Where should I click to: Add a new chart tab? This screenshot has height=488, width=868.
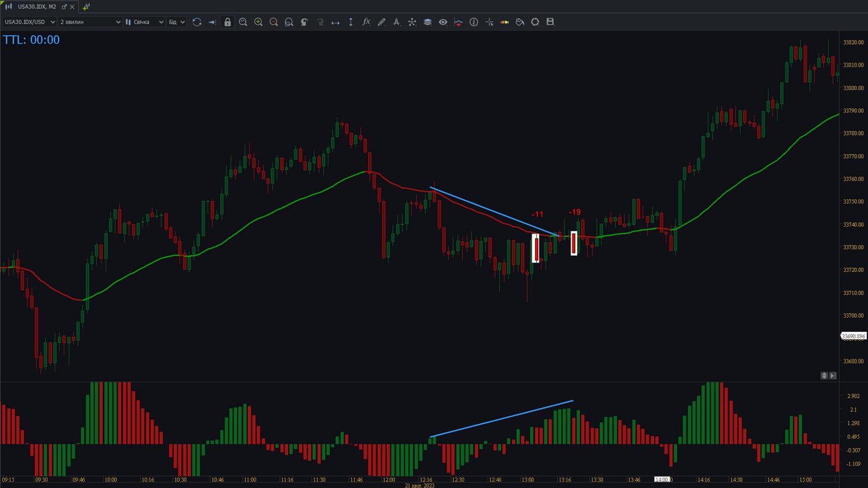(x=86, y=7)
